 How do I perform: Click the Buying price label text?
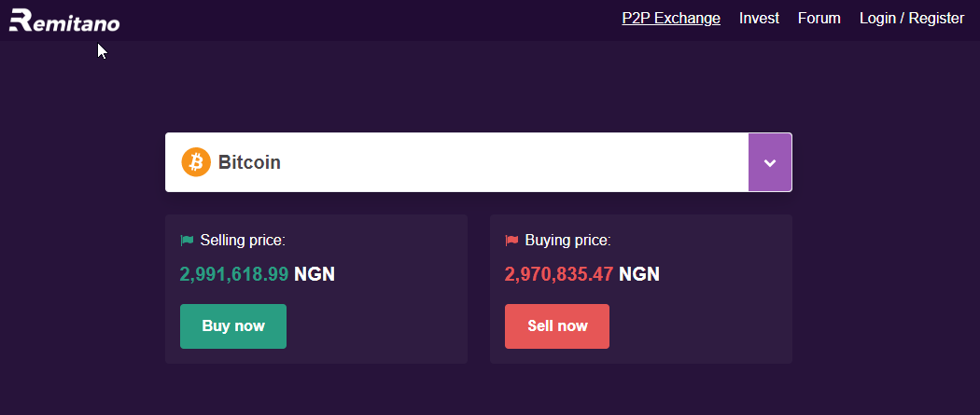pyautogui.click(x=568, y=241)
